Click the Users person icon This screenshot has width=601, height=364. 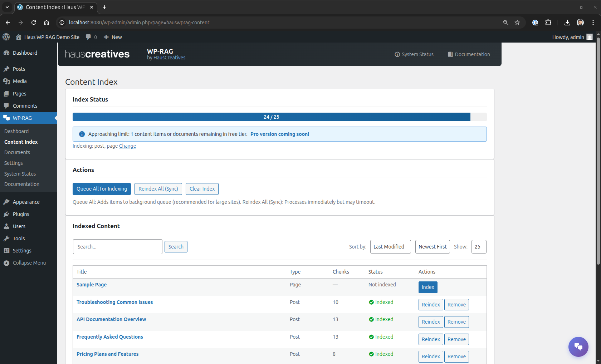[x=6, y=226]
